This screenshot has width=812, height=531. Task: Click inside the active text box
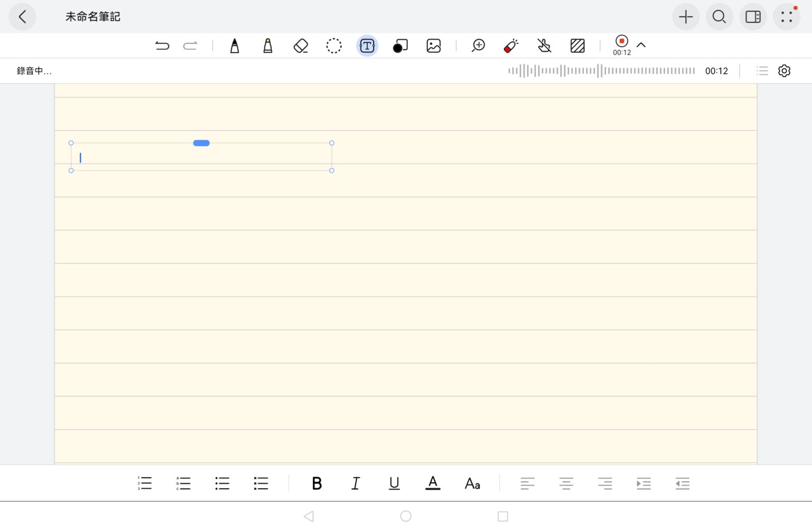[x=201, y=157]
